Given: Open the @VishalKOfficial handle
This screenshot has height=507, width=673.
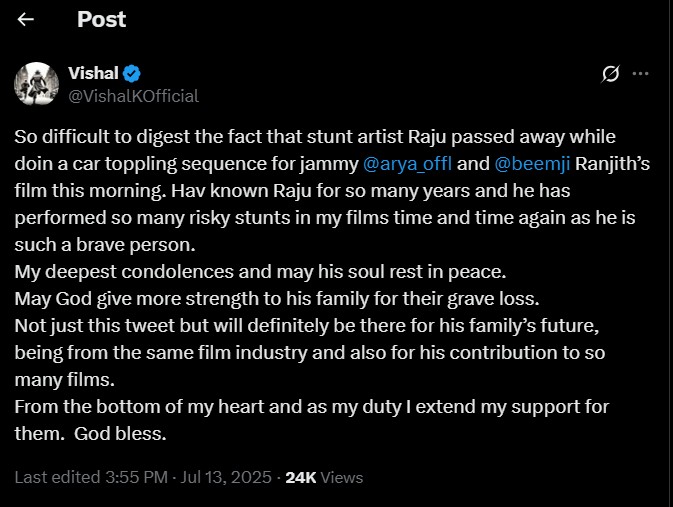Looking at the screenshot, I should click(x=133, y=96).
